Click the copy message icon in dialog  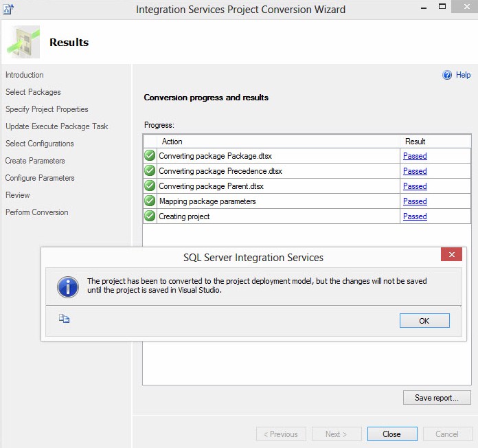click(65, 319)
